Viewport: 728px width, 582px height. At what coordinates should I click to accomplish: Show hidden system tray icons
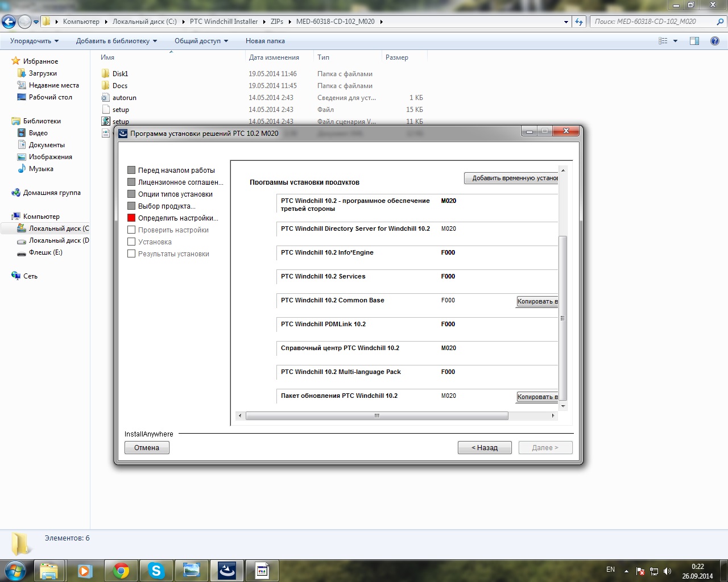[626, 571]
